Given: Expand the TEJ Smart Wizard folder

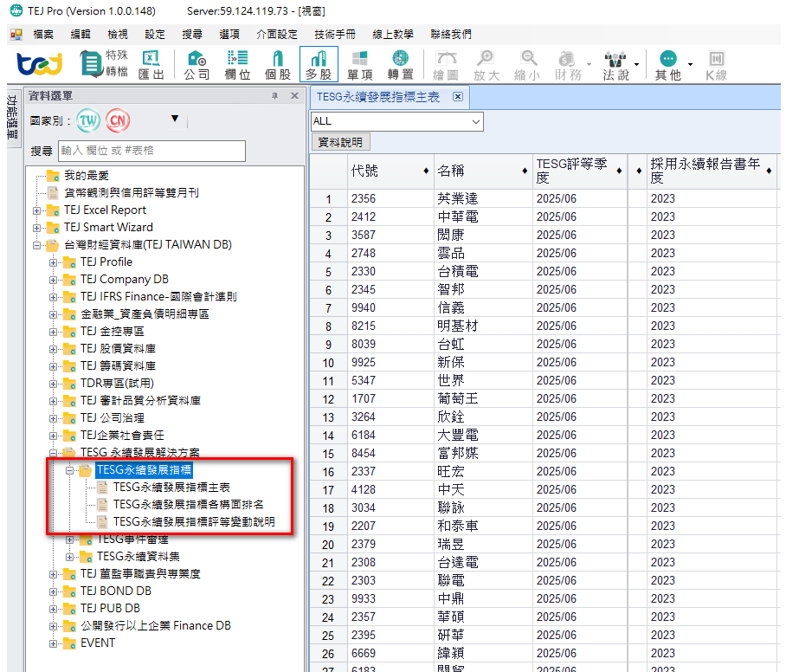Looking at the screenshot, I should click(36, 228).
